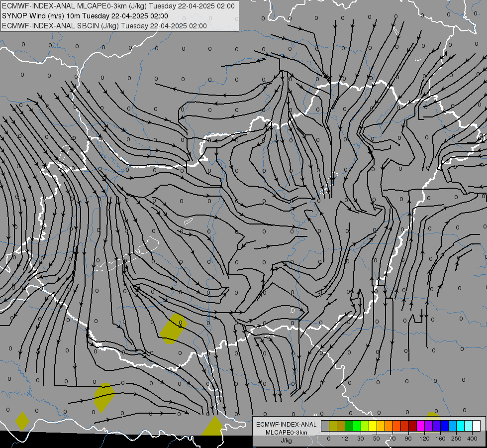Select the dark green legend swatch
The image size is (487, 448).
(x=349, y=426)
